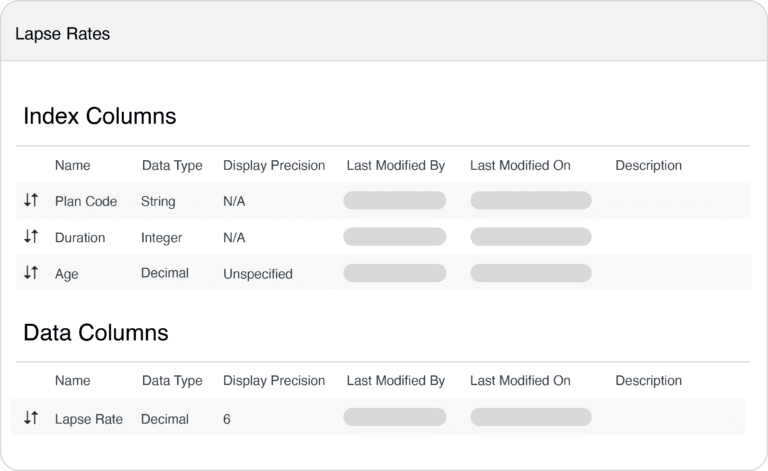The height and width of the screenshot is (471, 768).
Task: Click the Integer data type of Duration
Action: coord(161,237)
